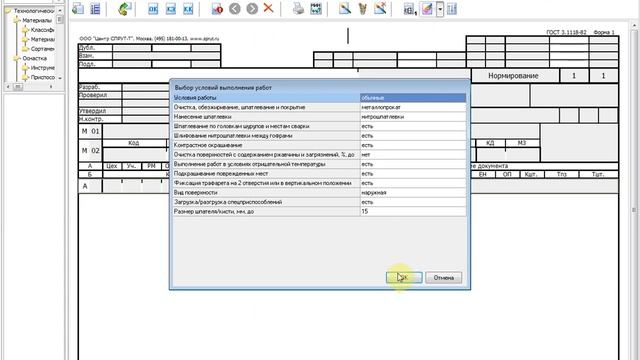Click the document vertical scrollbar thumb

click(x=634, y=210)
